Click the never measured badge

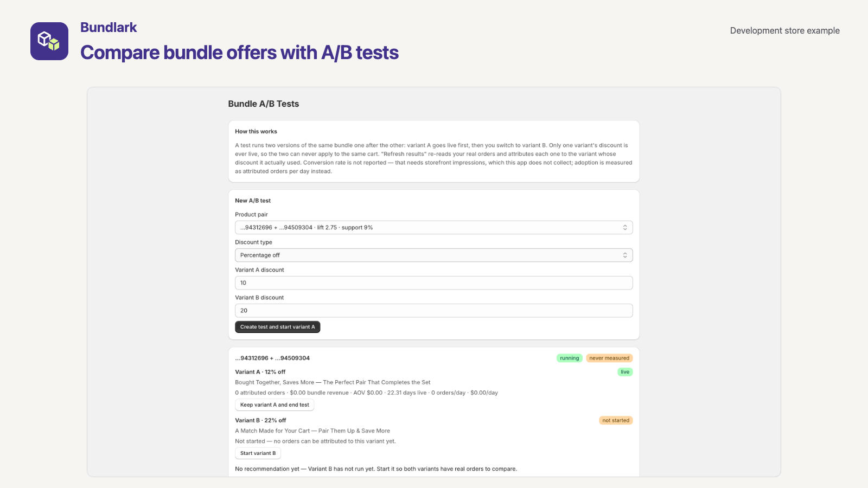click(x=609, y=358)
